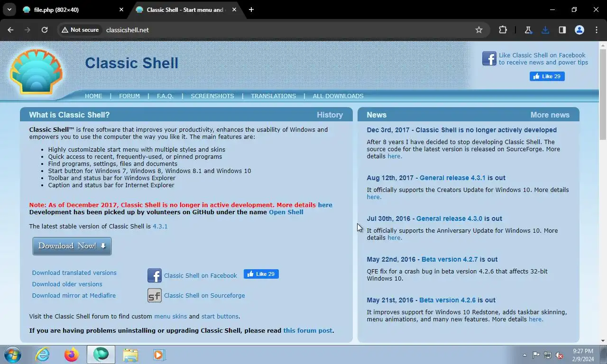Click here link after red note
The height and width of the screenshot is (364, 607).
click(325, 205)
